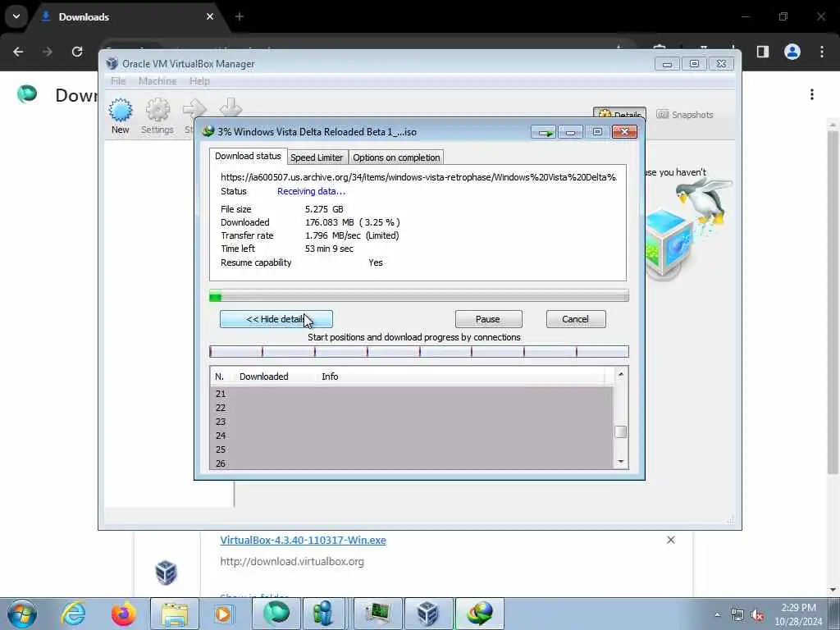Click the VirtualBox installer file icon in downloads list
Image resolution: width=840 pixels, height=630 pixels.
point(166,572)
